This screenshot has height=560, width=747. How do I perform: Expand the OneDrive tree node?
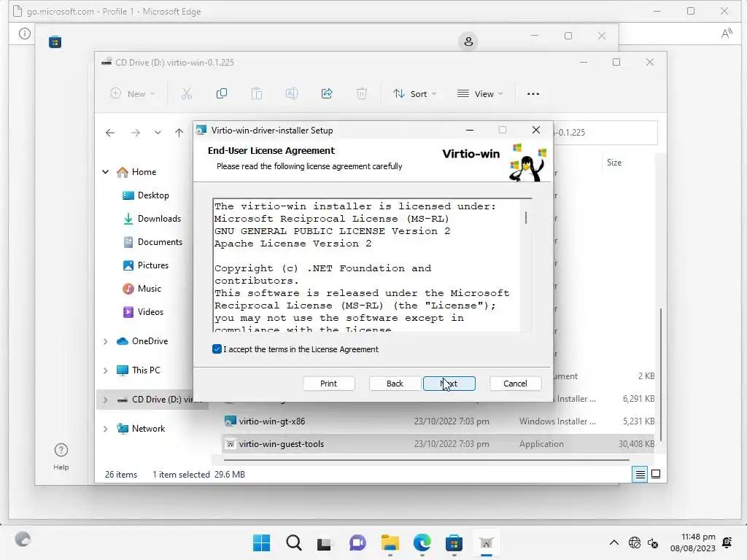click(106, 341)
